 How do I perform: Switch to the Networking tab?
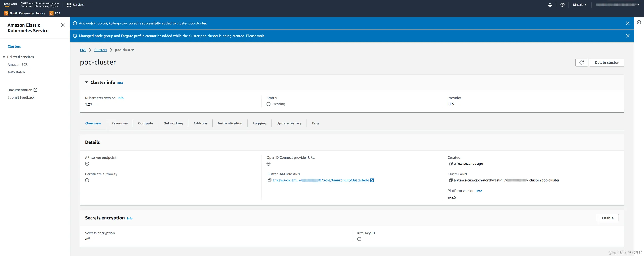pos(173,123)
